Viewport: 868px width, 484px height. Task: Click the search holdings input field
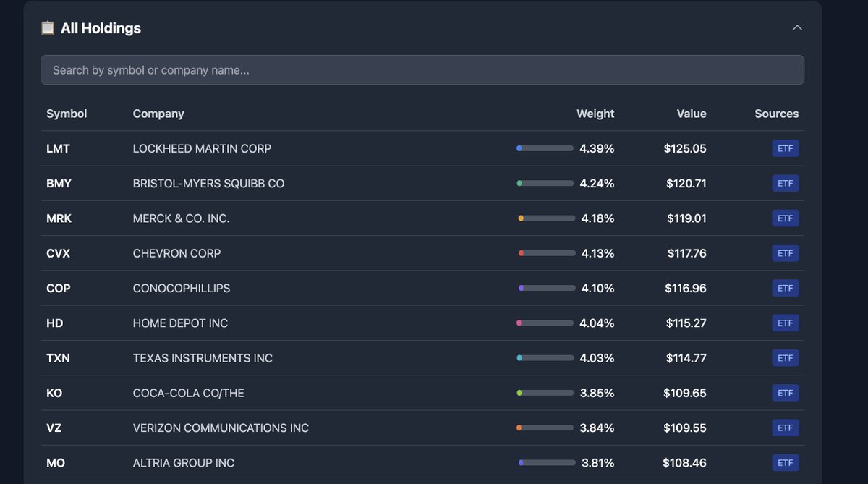point(422,69)
